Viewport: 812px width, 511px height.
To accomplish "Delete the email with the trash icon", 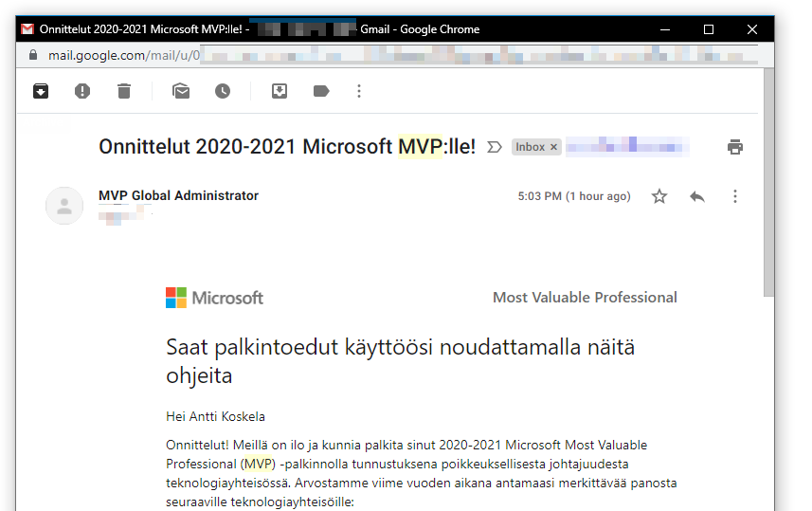I will pos(124,91).
